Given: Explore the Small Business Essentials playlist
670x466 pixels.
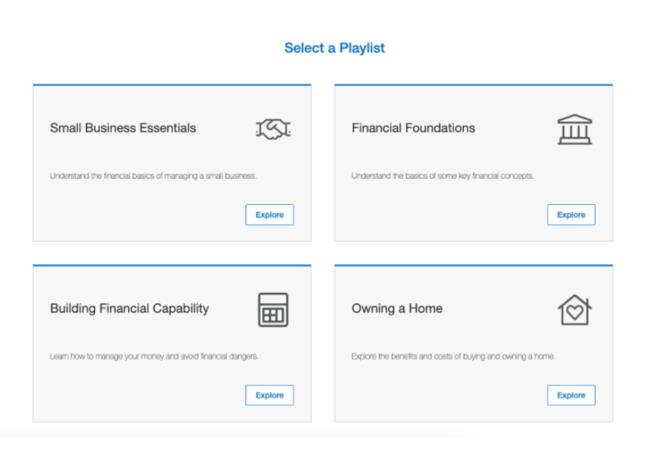Looking at the screenshot, I should coord(269,214).
